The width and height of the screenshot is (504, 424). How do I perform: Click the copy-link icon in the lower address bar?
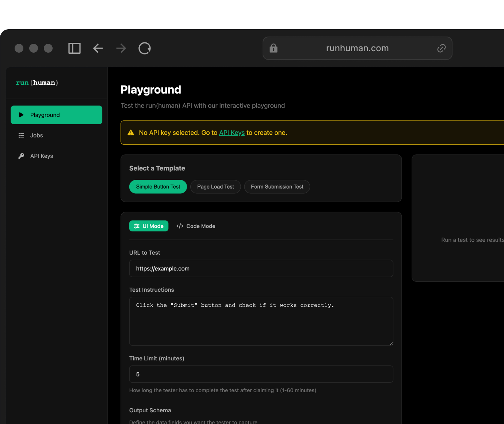tap(441, 48)
